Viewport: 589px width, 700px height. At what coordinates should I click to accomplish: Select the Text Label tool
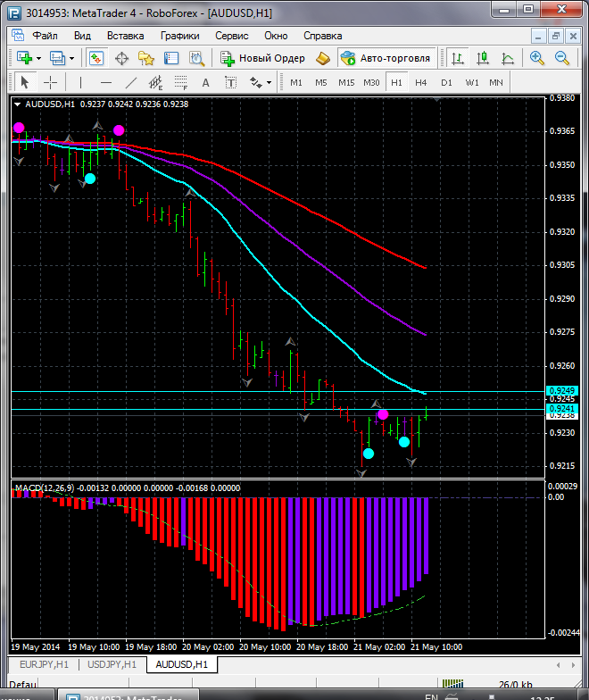click(x=230, y=82)
